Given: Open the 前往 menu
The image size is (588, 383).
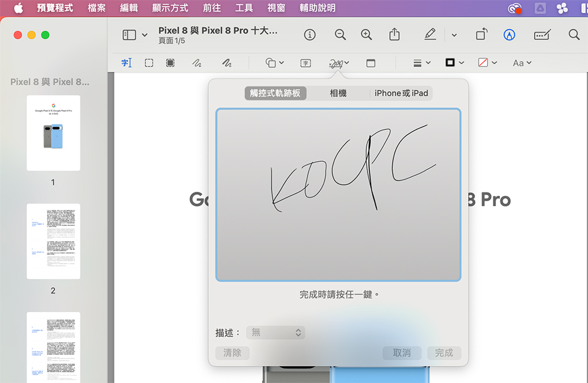Looking at the screenshot, I should click(212, 8).
